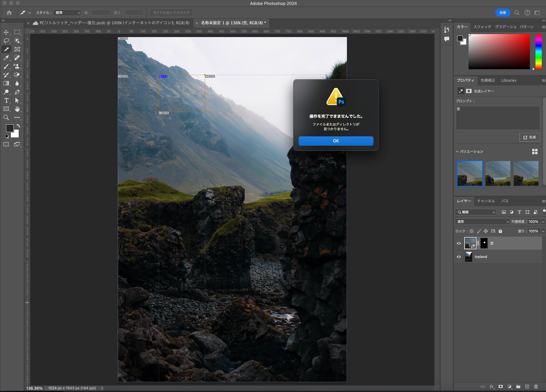Toggle lock all for layer
Viewport: 546px width, 392px height.
pyautogui.click(x=501, y=231)
